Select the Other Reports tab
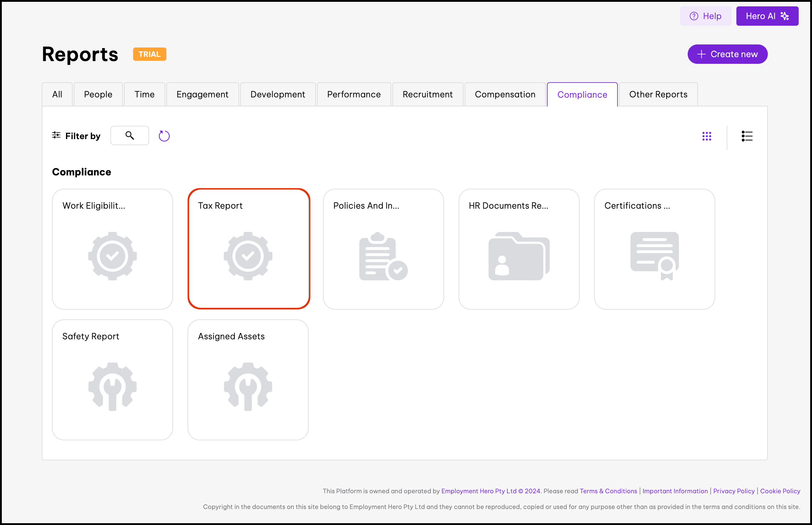This screenshot has height=525, width=812. [x=658, y=94]
